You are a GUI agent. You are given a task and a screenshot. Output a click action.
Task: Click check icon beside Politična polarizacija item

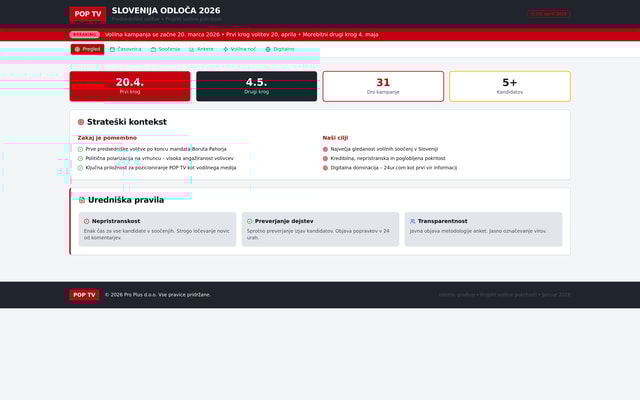click(80, 158)
